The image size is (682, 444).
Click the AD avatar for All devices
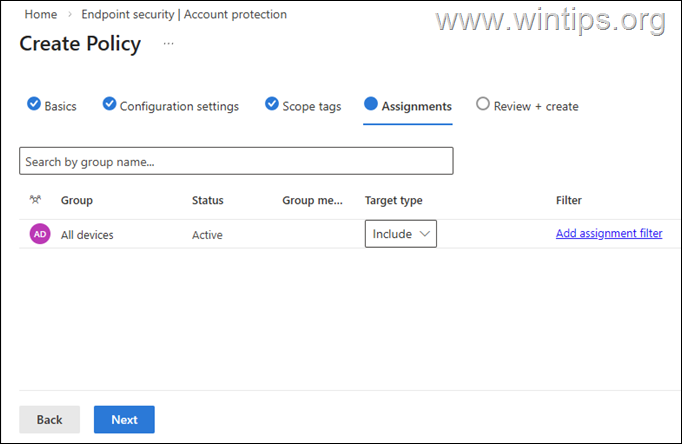[x=40, y=234]
